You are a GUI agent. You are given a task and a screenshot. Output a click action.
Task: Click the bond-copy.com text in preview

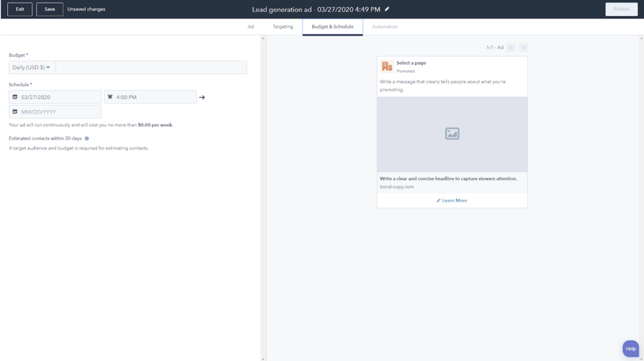point(397,186)
